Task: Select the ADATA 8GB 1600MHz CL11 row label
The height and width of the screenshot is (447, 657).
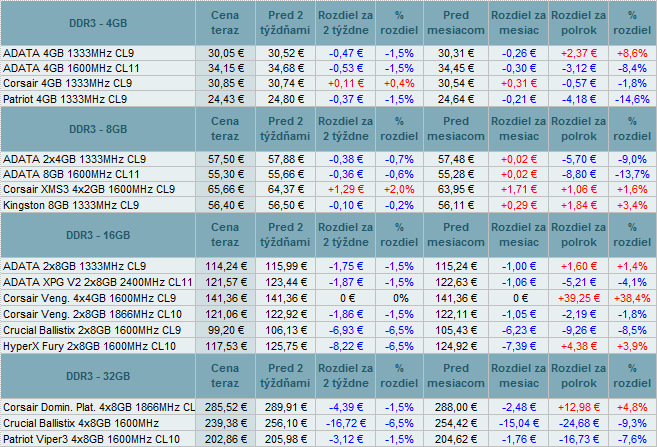Action: tap(71, 174)
